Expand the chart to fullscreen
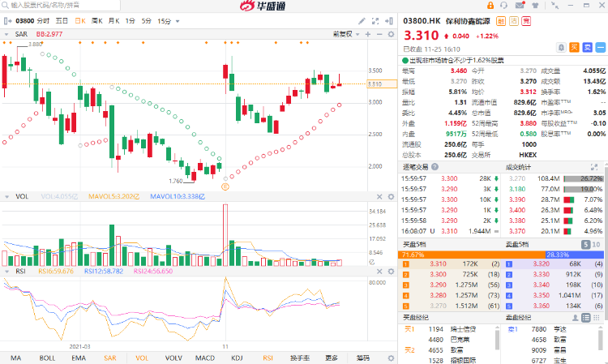Viewport: 608px width, 364px height. tap(375, 21)
